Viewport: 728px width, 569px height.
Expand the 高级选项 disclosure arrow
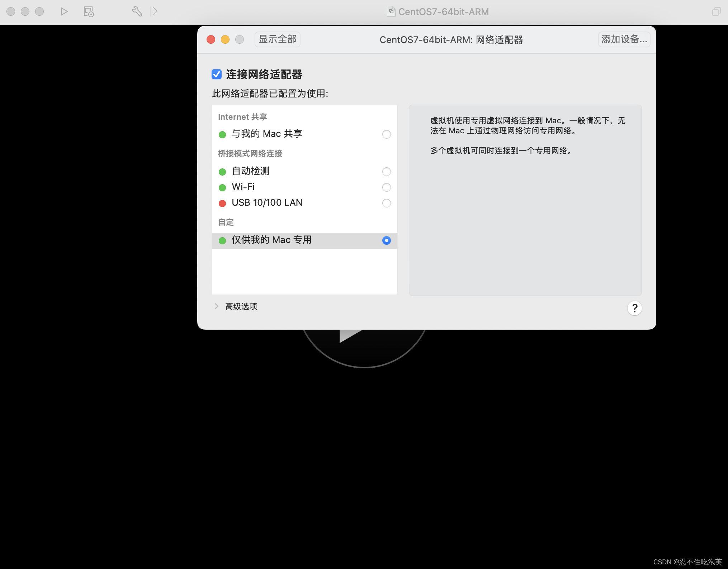pyautogui.click(x=216, y=306)
